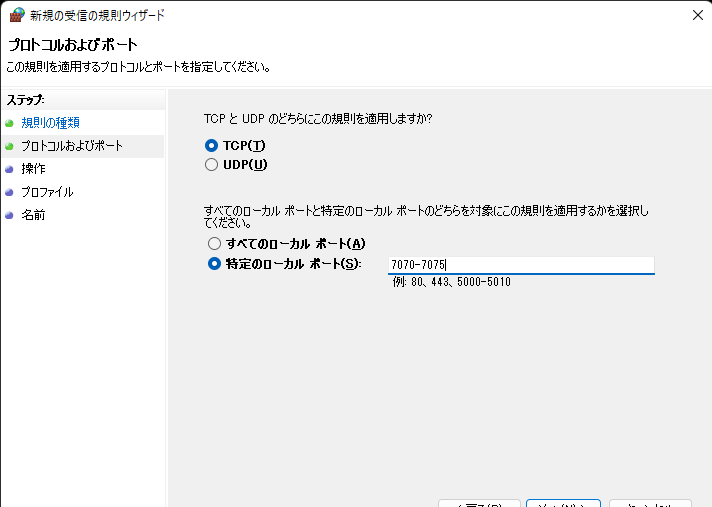
Task: Jump to the 操作 step
Action: [x=33, y=169]
